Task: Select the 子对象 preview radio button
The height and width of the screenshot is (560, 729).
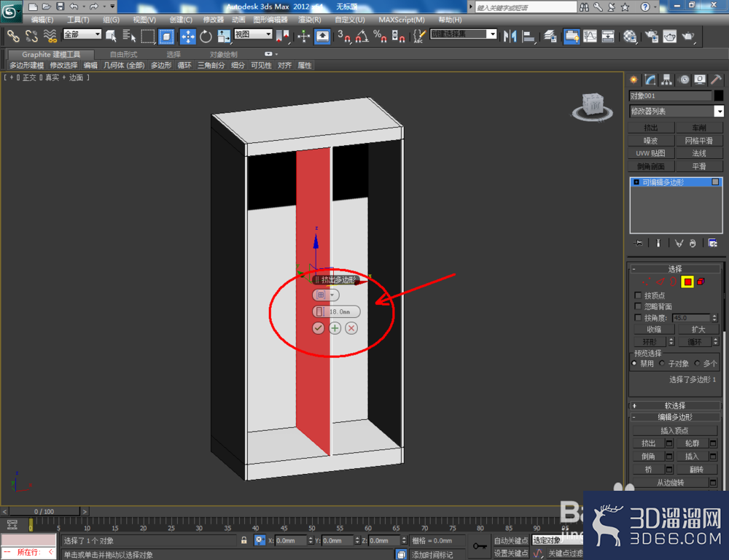Action: (662, 363)
